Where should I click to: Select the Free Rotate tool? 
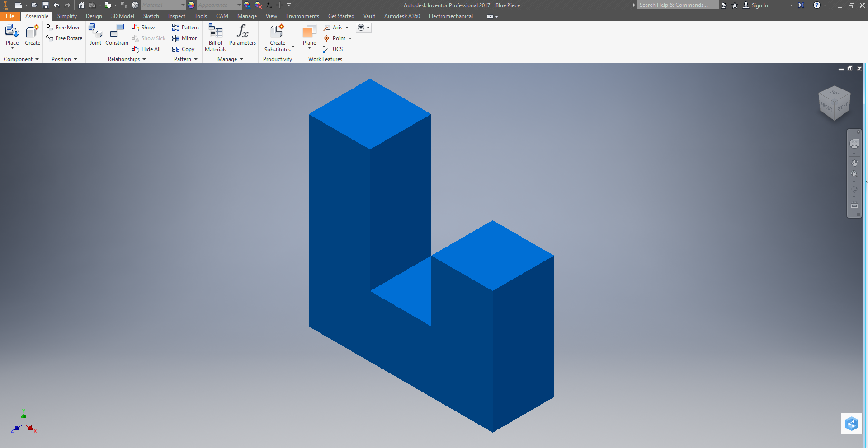point(64,38)
